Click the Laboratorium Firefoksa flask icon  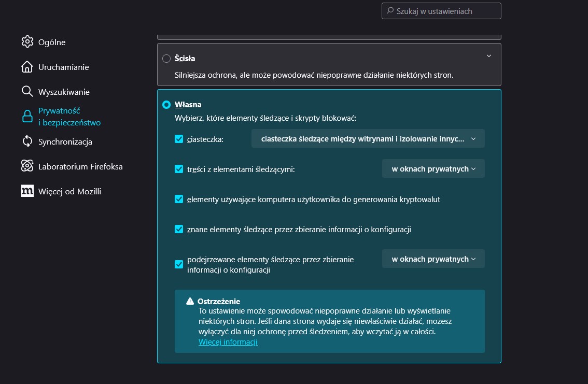coord(27,166)
